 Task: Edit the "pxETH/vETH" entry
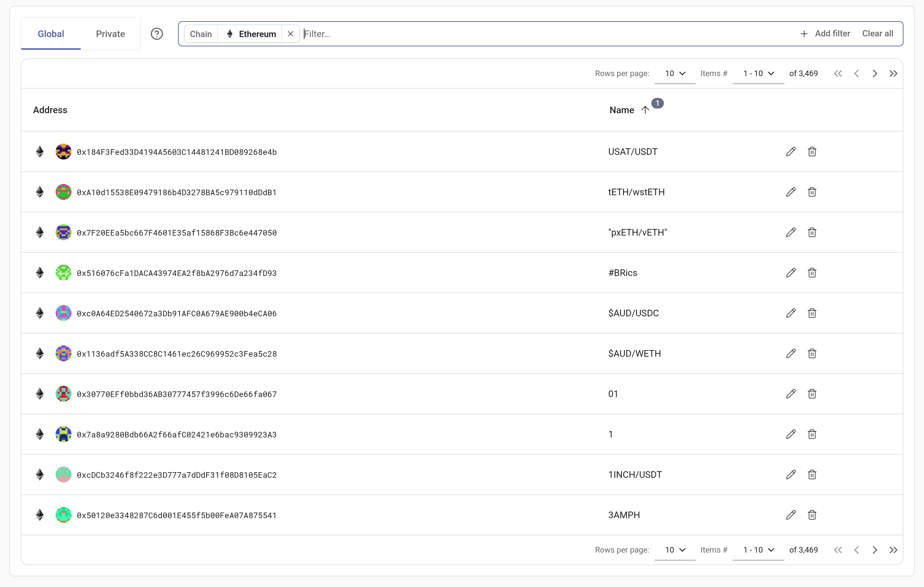tap(791, 232)
